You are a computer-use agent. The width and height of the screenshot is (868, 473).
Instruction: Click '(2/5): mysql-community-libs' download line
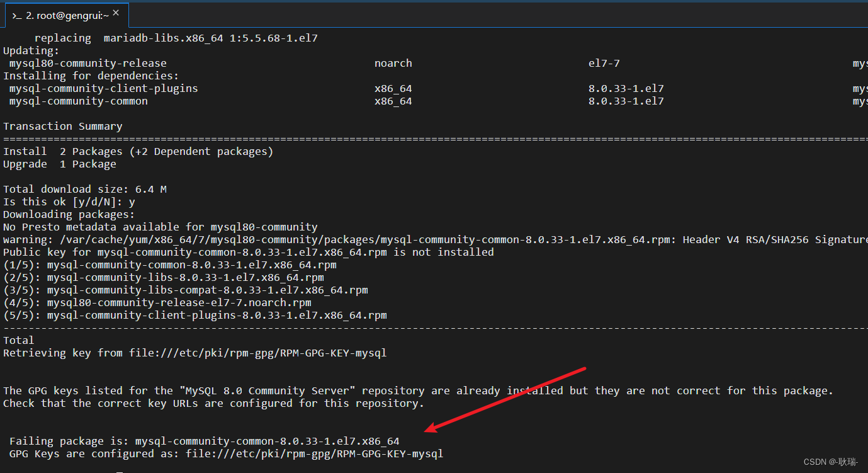164,278
